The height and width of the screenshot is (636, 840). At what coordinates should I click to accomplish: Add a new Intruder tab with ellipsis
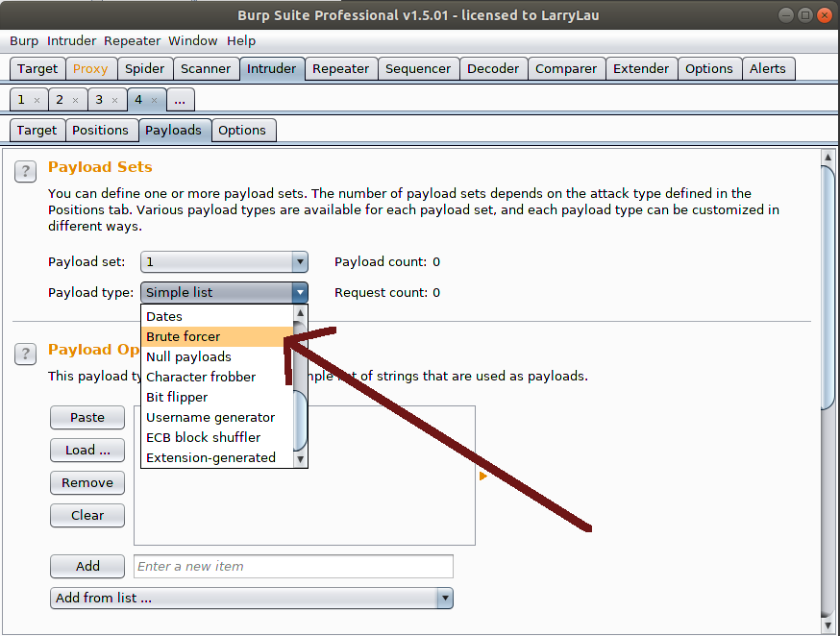(180, 100)
